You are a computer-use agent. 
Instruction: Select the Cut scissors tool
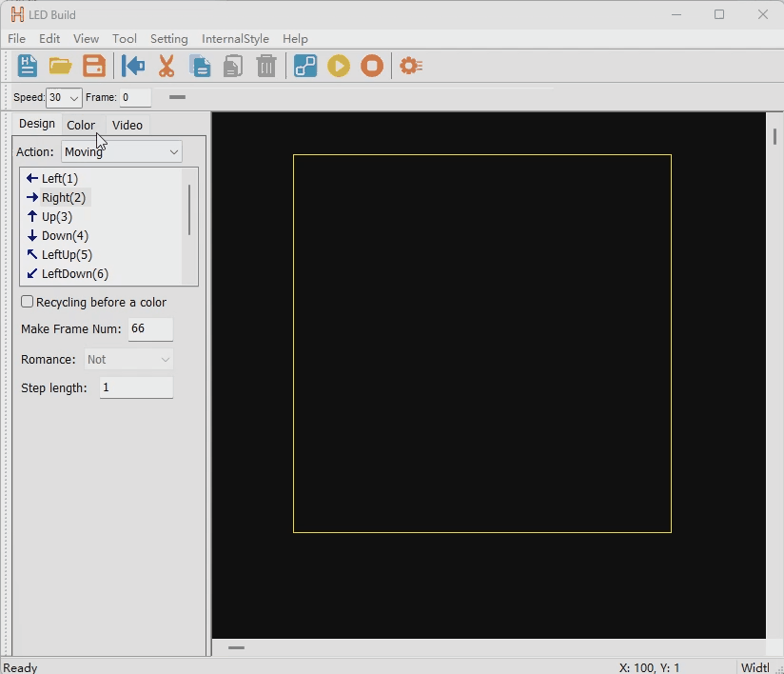[166, 66]
